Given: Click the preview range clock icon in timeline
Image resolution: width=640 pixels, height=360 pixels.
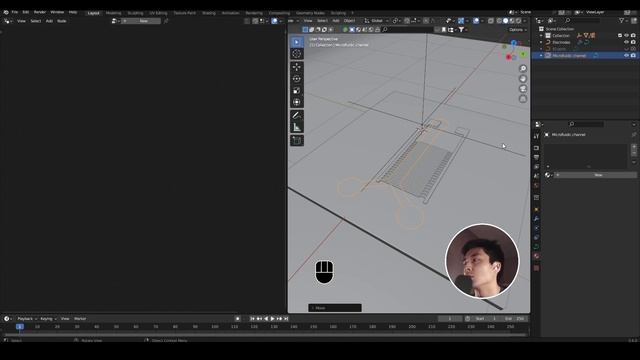Looking at the screenshot, I should pos(468,319).
